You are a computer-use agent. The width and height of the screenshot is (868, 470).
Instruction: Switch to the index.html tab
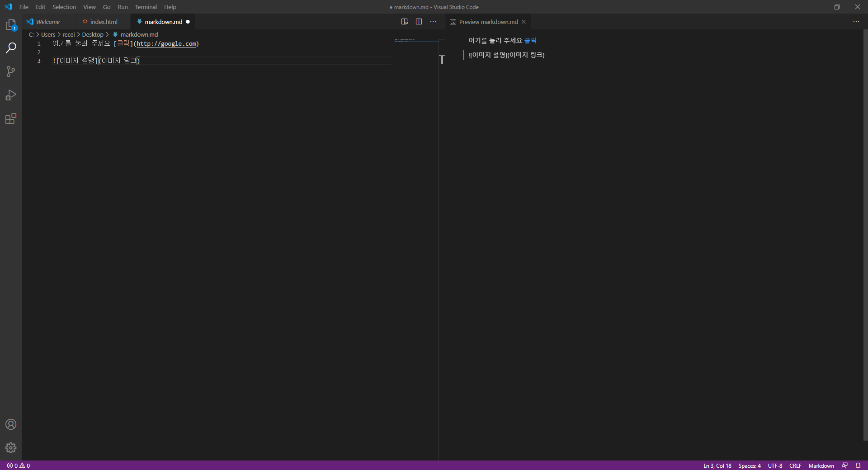click(103, 22)
